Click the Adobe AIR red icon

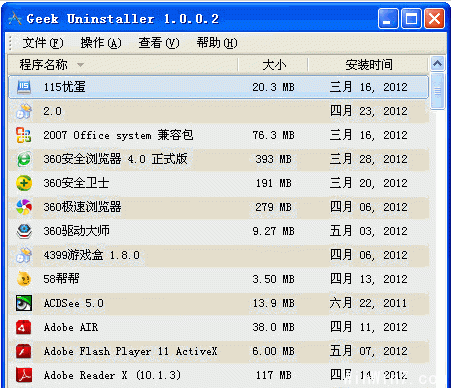pos(24,327)
